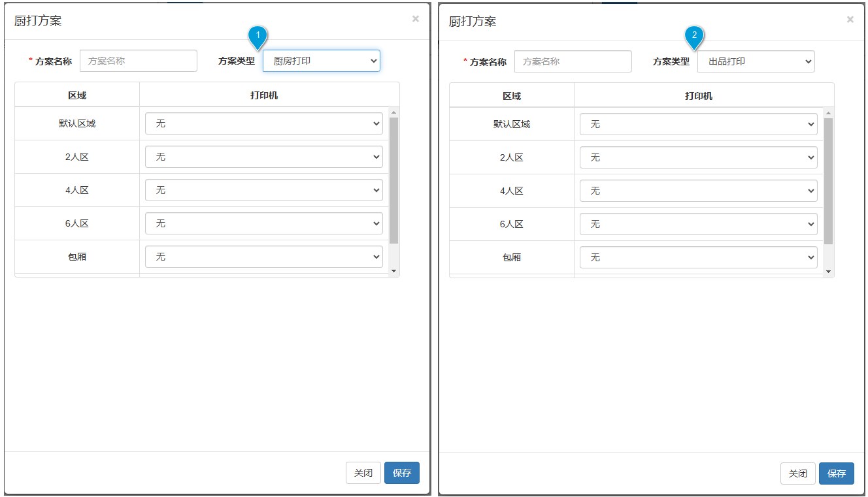
Task: Click 2人区 cell in left table
Action: tap(77, 157)
